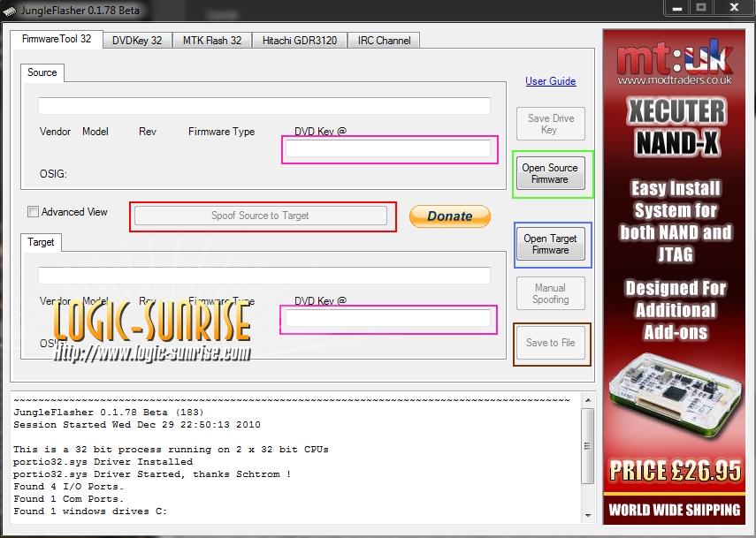The height and width of the screenshot is (538, 756).
Task: Click Spoof Source to Target button
Action: [x=260, y=216]
